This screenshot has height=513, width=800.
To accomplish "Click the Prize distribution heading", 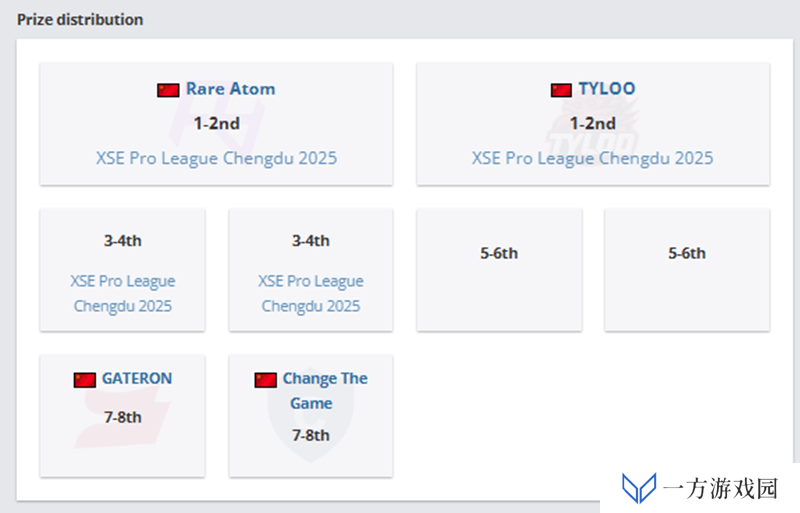I will tap(80, 19).
